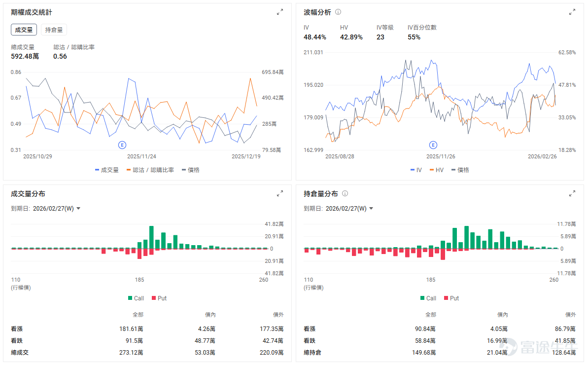The width and height of the screenshot is (588, 365).
Task: Toggle Call legend in 成交量分布 chart
Action: (x=136, y=298)
